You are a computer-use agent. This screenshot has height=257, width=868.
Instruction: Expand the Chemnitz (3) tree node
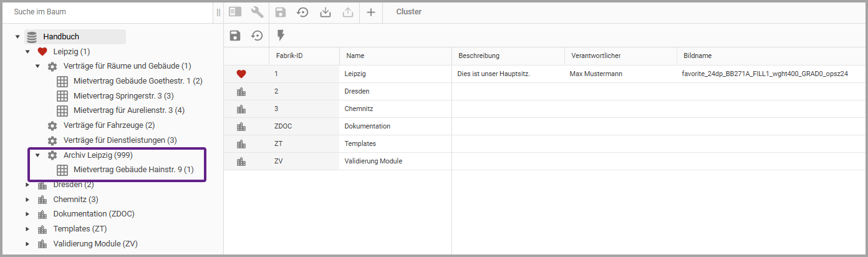[x=27, y=200]
